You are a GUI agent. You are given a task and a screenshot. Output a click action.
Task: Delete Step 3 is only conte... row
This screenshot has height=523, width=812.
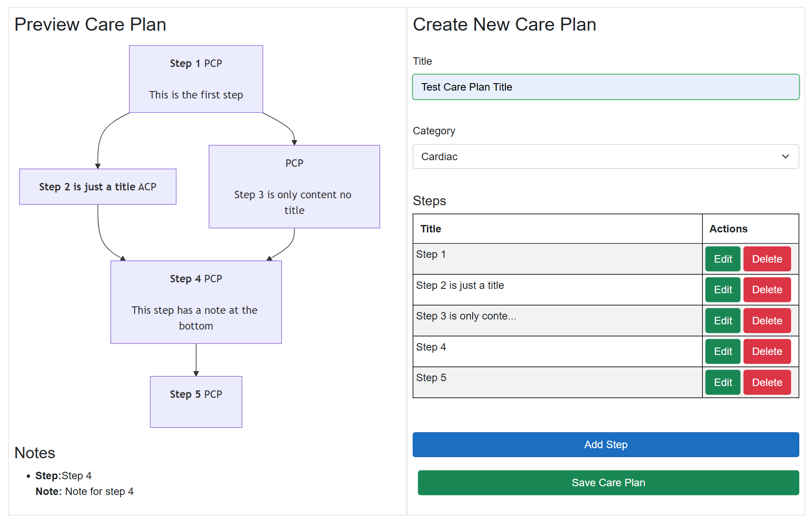(x=767, y=321)
